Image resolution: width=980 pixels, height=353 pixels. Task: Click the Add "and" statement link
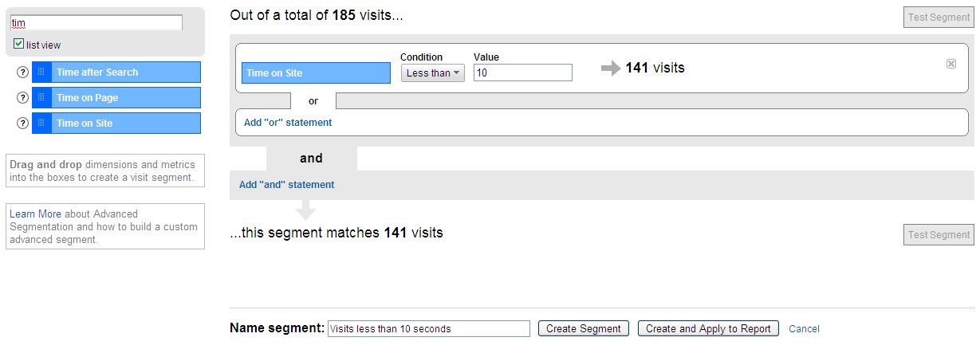286,185
